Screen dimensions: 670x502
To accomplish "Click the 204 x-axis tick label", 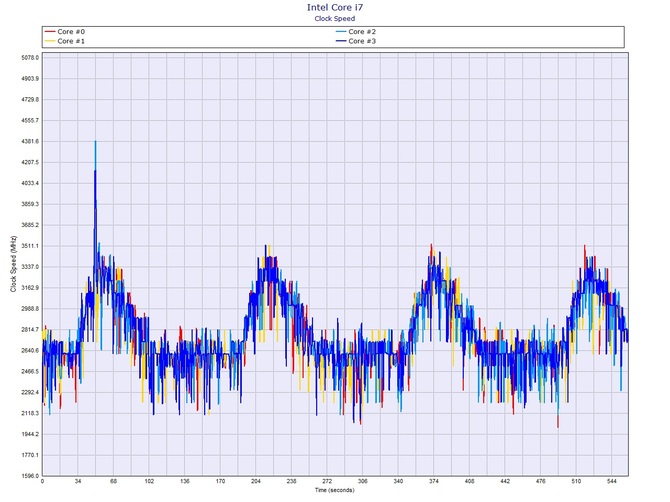I will (x=256, y=481).
